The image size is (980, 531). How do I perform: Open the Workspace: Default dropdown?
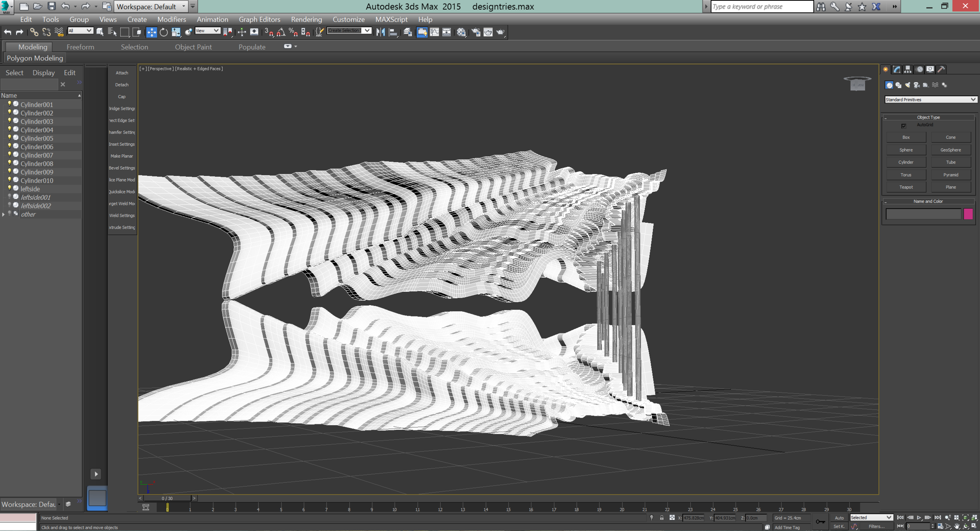(151, 7)
